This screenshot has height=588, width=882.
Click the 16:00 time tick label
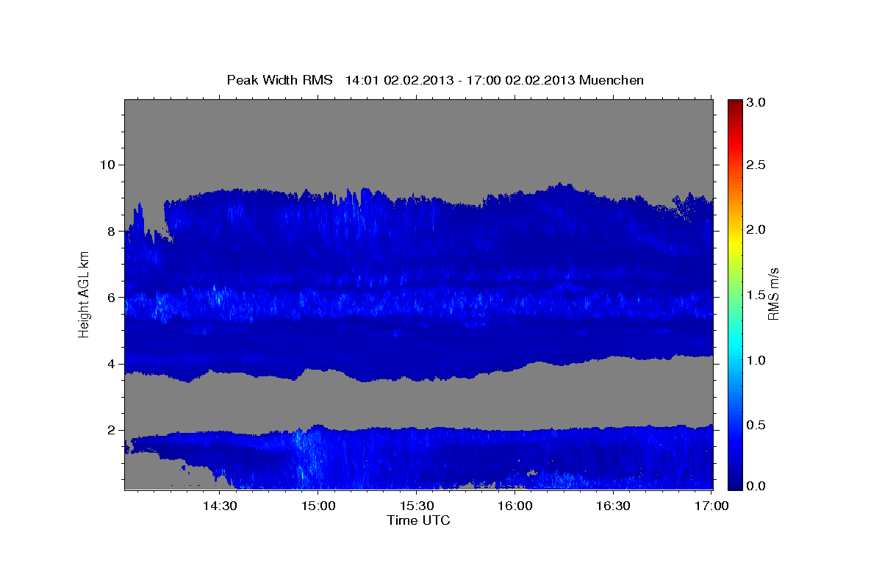516,506
